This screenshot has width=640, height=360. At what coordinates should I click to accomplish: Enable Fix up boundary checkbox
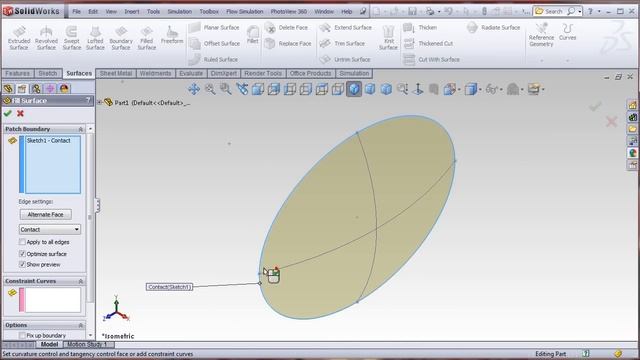[22, 336]
